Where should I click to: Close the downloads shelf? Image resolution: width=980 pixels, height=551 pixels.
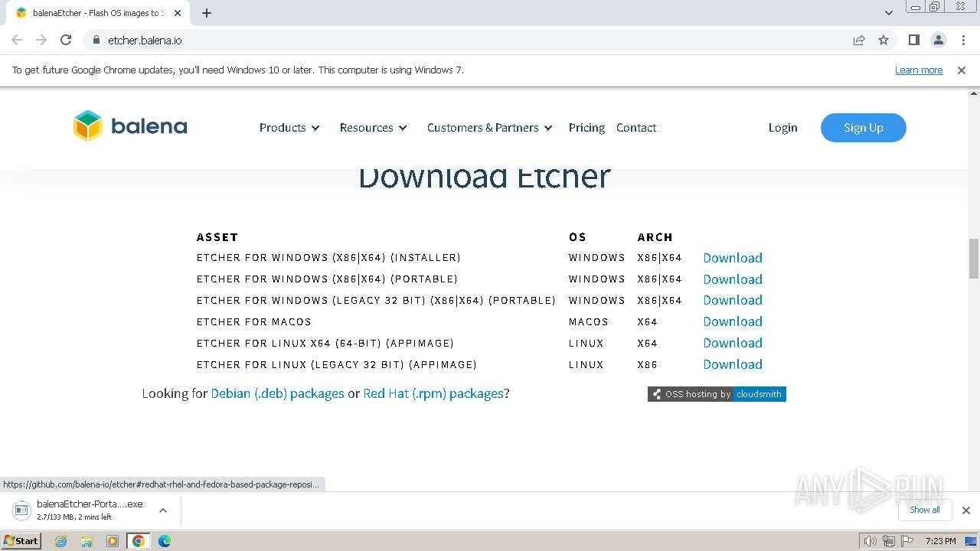(x=966, y=510)
